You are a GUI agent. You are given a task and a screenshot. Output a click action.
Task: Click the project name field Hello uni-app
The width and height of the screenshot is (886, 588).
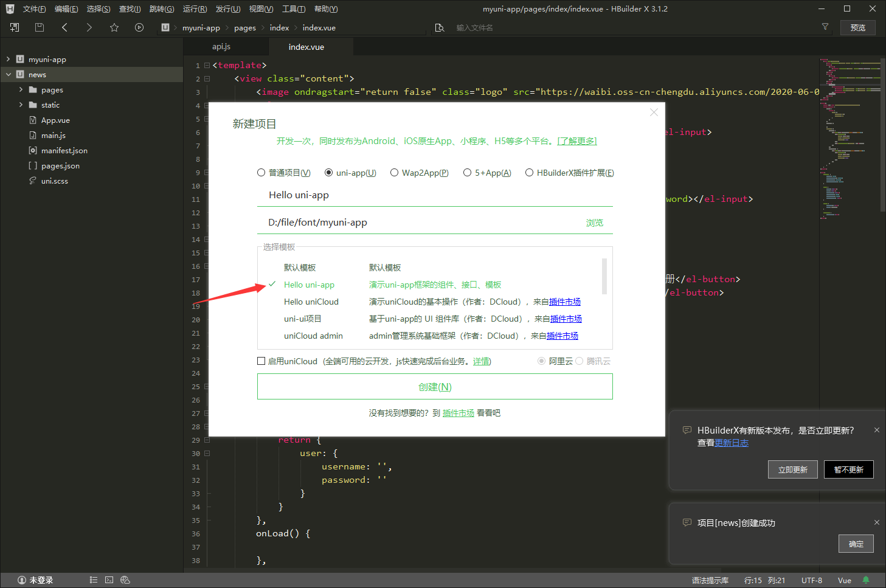426,195
